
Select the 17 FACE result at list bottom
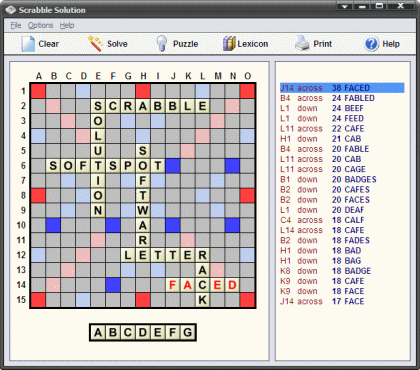[342, 302]
